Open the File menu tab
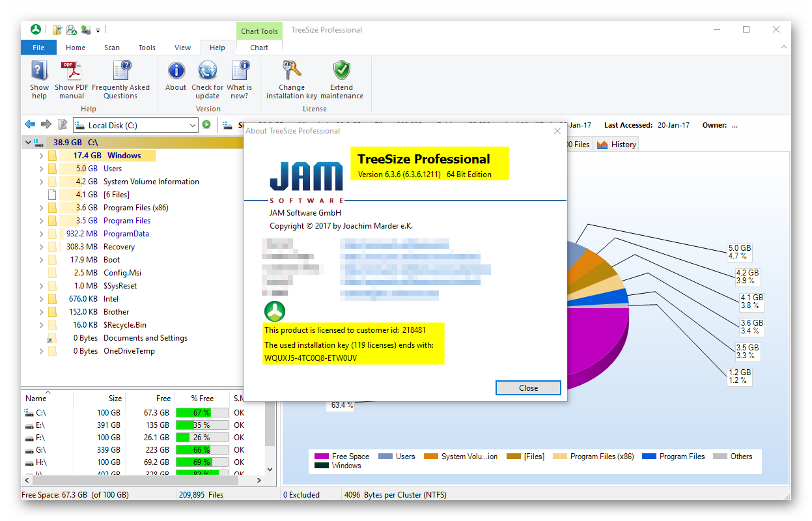The width and height of the screenshot is (812, 521). pyautogui.click(x=38, y=48)
